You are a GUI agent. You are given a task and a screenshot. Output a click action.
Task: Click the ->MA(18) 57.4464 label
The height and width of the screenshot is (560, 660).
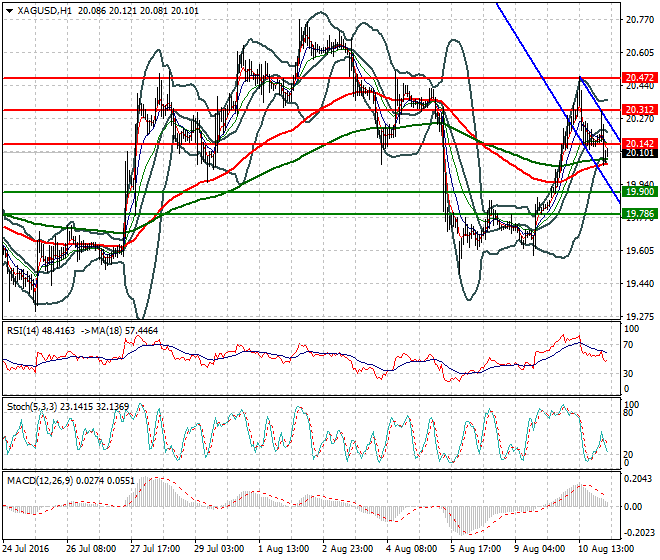(x=120, y=331)
